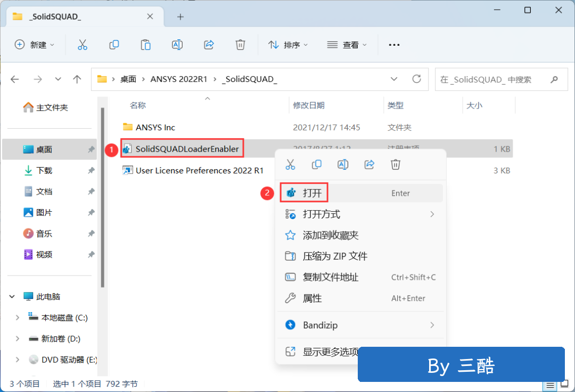Click 桌面 in the address breadcrumb
Viewport: 575px width, 392px height.
[128, 79]
